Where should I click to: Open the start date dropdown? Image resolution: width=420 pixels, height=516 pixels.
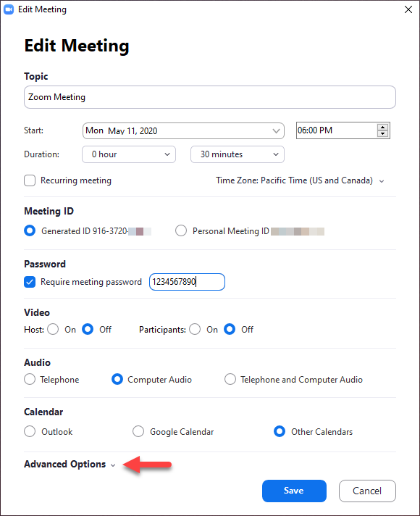183,130
